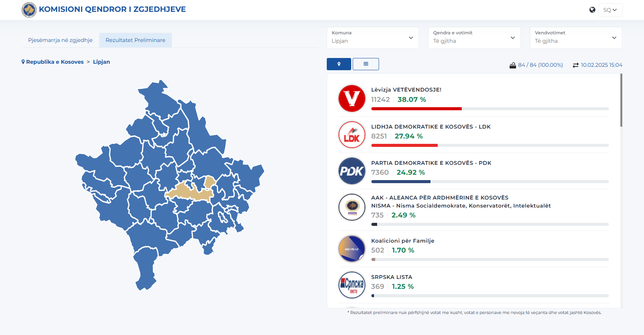This screenshot has width=644, height=335.
Task: Click the LDK vote share progress bar
Action: [490, 145]
